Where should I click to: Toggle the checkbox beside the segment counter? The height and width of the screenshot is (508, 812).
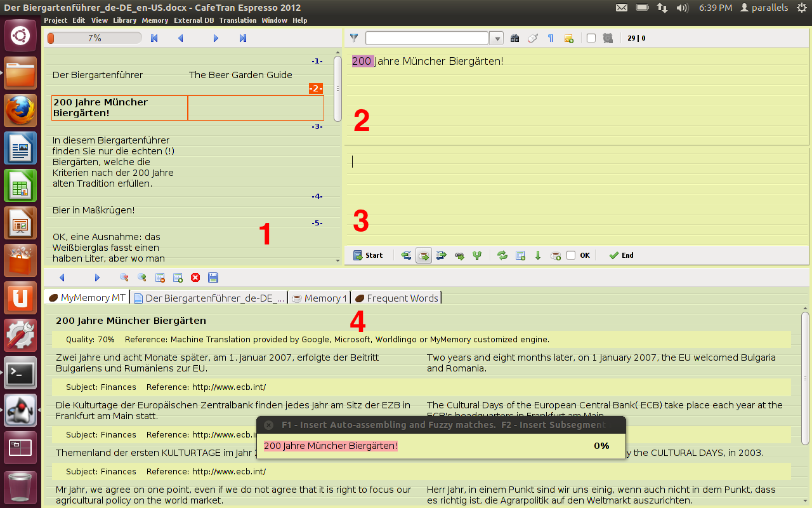pos(591,38)
